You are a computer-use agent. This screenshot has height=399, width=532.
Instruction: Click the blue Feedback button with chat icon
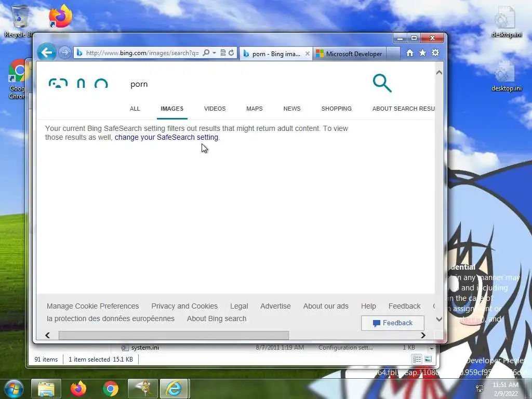(393, 323)
